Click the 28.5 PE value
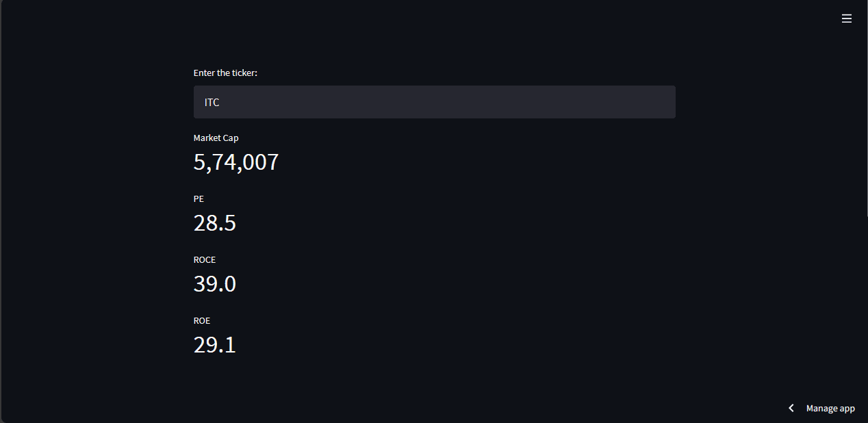This screenshot has width=868, height=423. [215, 223]
